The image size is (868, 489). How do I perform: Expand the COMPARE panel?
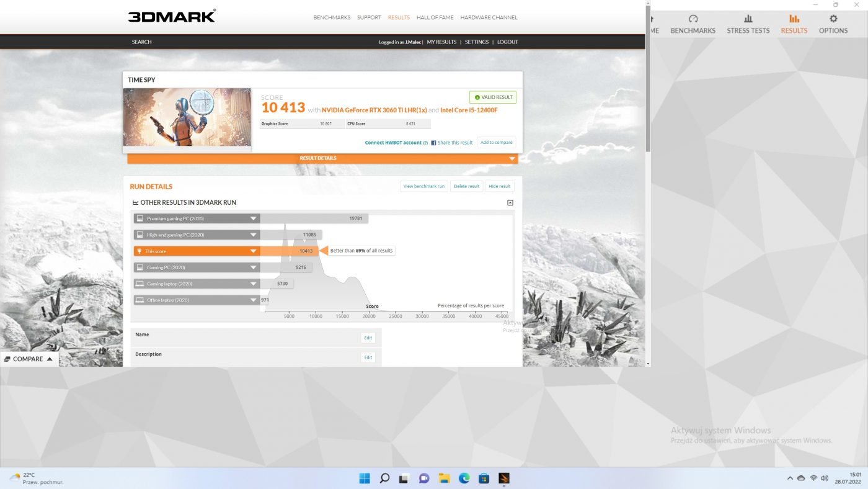click(x=29, y=359)
